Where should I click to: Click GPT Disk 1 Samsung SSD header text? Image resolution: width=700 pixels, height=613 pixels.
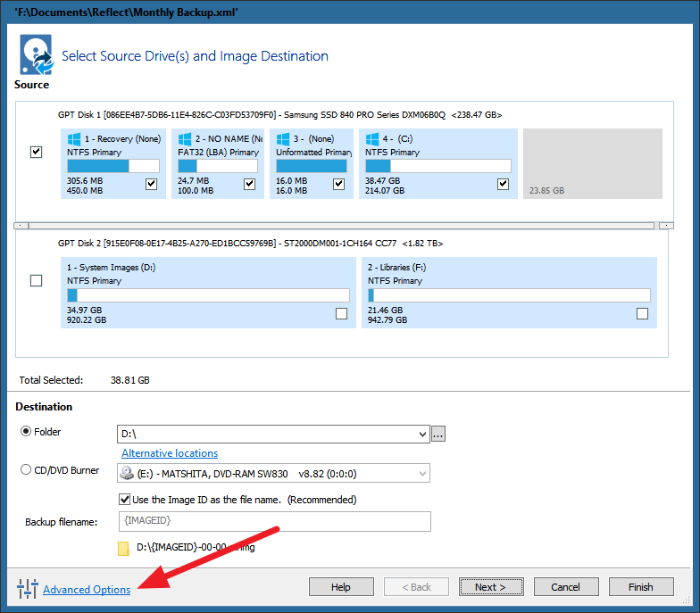[x=280, y=115]
